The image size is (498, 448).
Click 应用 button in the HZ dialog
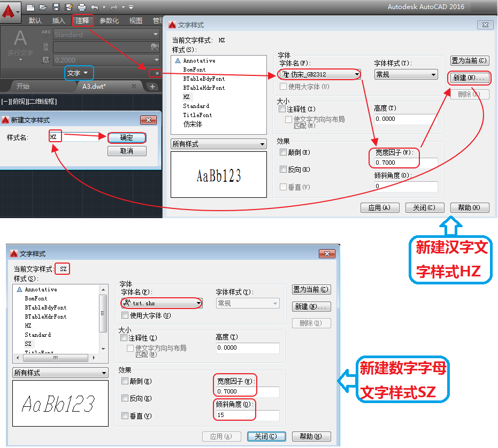tap(380, 207)
